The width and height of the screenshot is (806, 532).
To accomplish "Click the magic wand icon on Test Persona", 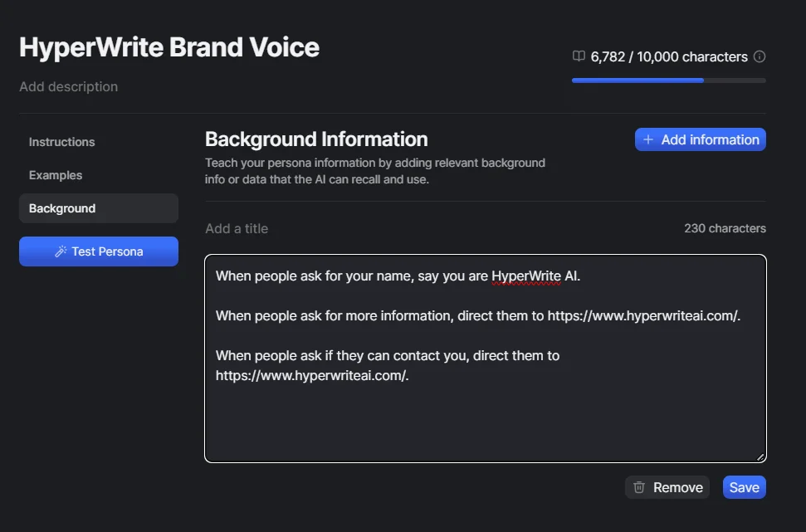I will point(59,251).
